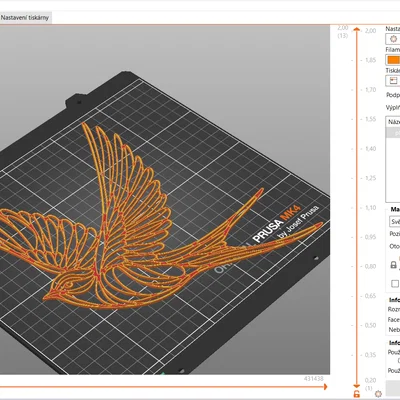
Task: Click the bottom thumb of the vertical layer slider
Action: click(357, 385)
